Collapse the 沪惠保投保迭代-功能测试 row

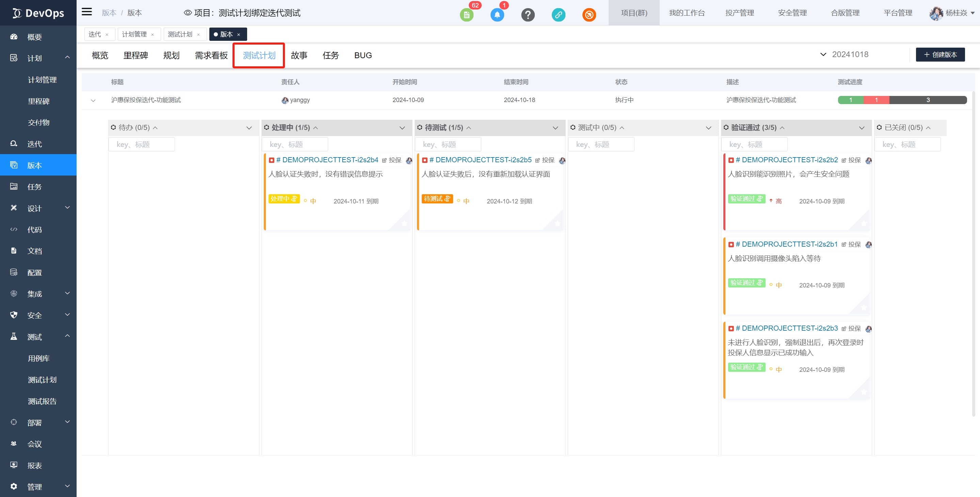(93, 100)
